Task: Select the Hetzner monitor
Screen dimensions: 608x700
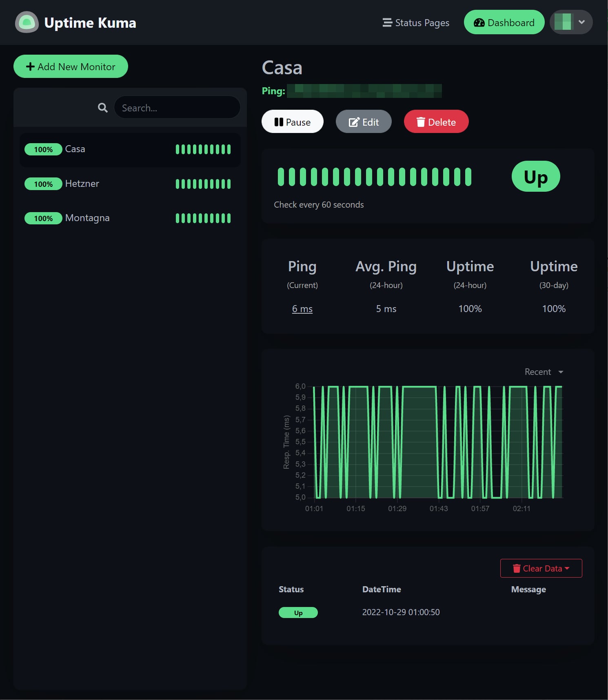Action: (x=130, y=184)
